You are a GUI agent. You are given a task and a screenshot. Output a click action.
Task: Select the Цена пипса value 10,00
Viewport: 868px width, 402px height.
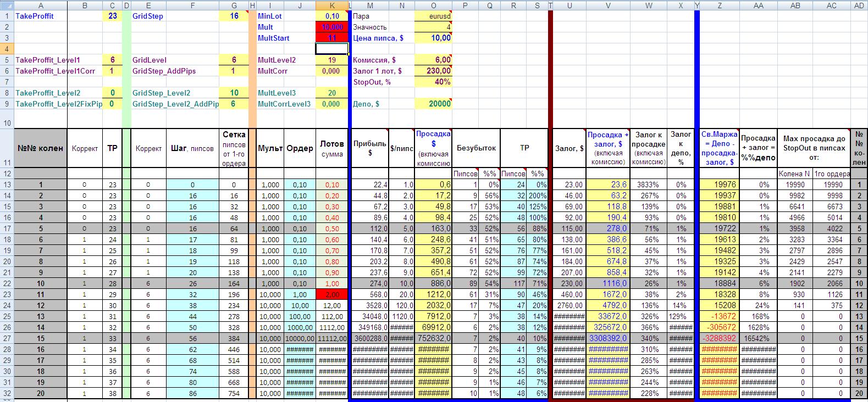(x=433, y=38)
